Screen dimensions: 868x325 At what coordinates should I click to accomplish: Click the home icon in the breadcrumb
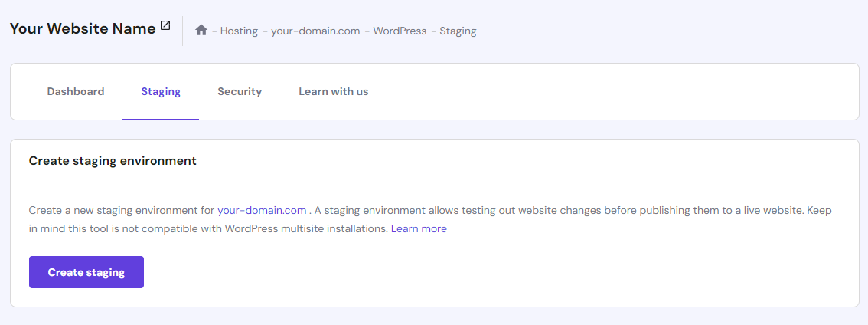click(201, 31)
